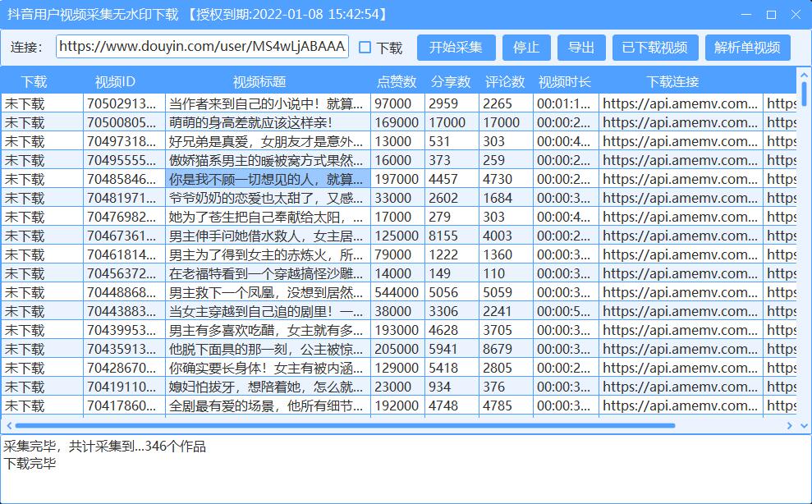Sort by the 点赞数 column header
The image size is (812, 504).
click(397, 81)
